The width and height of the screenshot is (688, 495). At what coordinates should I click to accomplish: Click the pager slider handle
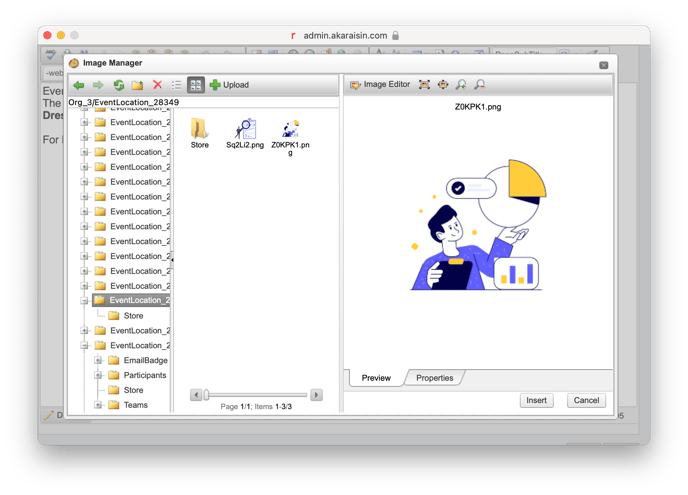point(206,395)
